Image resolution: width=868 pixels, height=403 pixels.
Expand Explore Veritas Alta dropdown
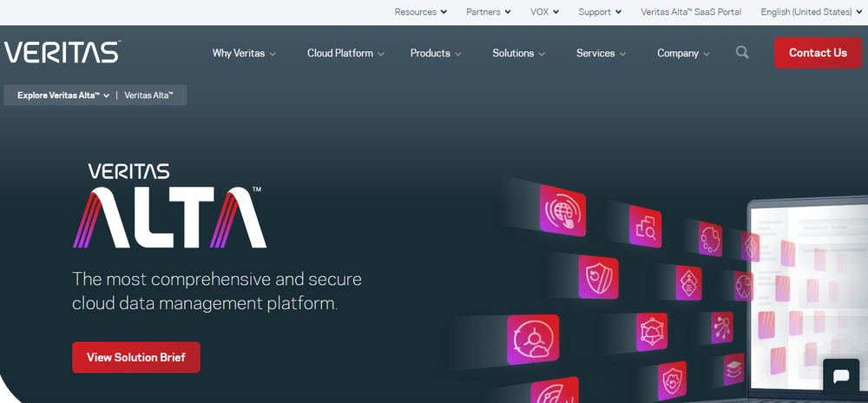[x=63, y=96]
